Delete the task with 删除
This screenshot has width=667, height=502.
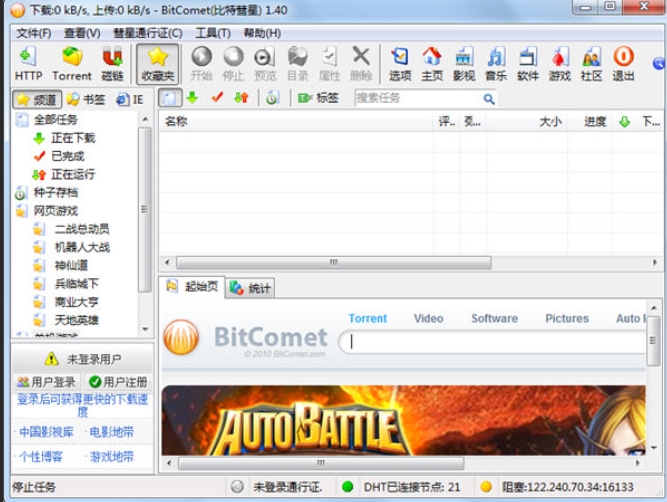pos(361,64)
